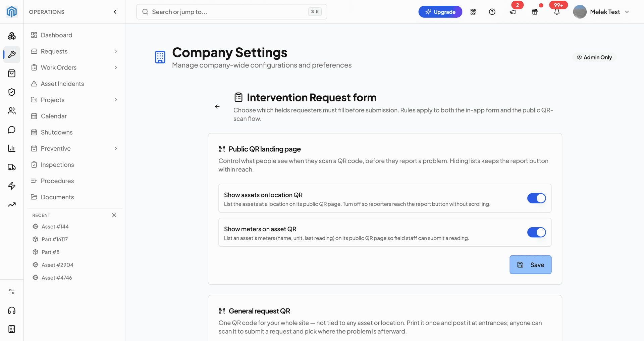The height and width of the screenshot is (341, 644).
Task: Clear the Recent list with X
Action: pos(114,215)
